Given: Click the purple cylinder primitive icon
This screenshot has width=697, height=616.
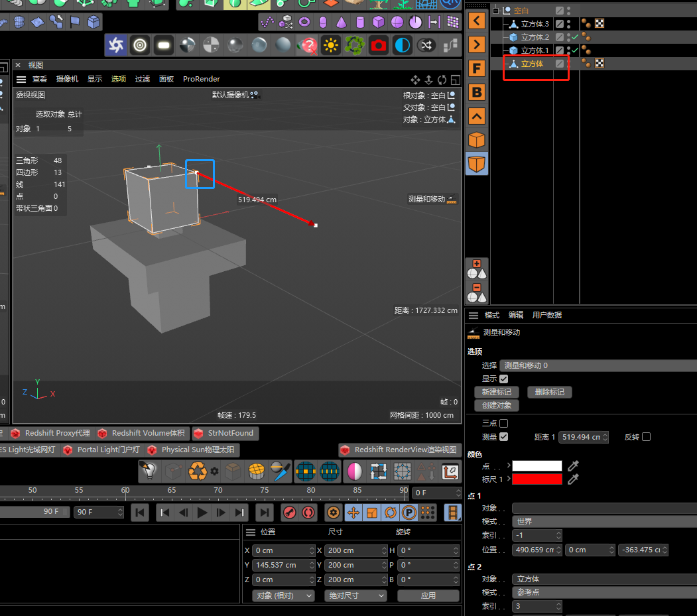Looking at the screenshot, I should point(360,22).
